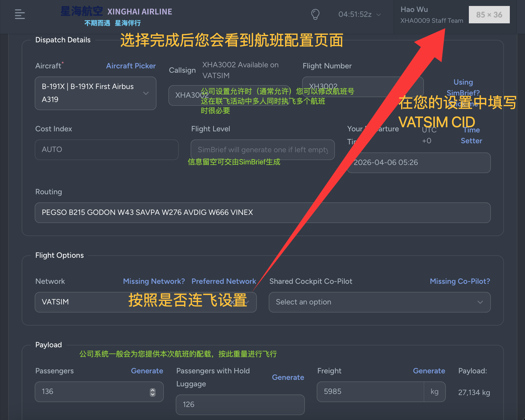Click the departure time 2026-04-06 field

click(419, 163)
